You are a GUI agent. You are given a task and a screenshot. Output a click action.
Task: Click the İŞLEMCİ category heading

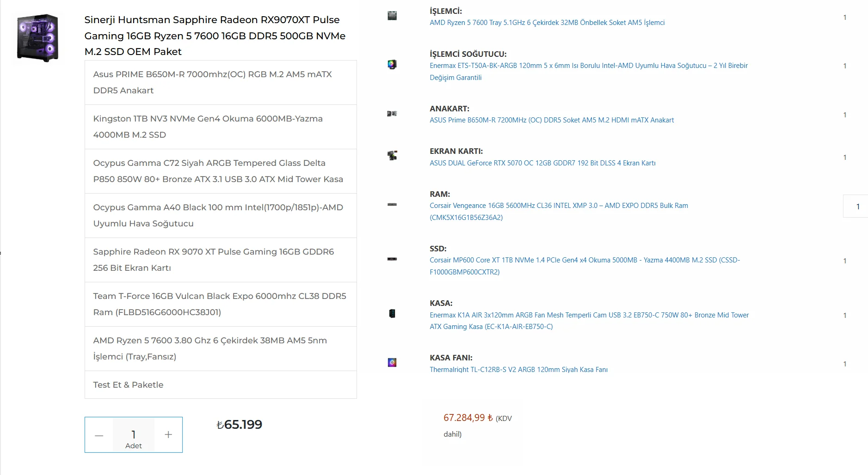point(446,11)
